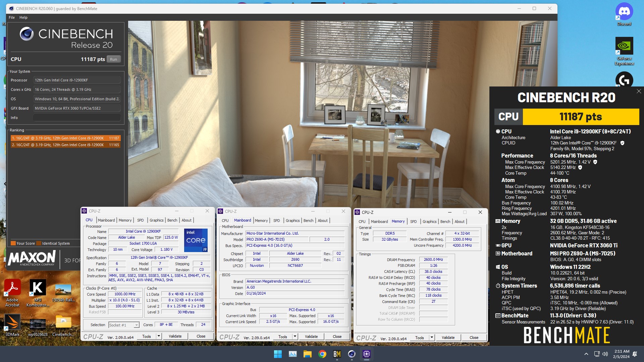644x362 pixels.
Task: Show hidden system tray icons
Action: click(586, 354)
